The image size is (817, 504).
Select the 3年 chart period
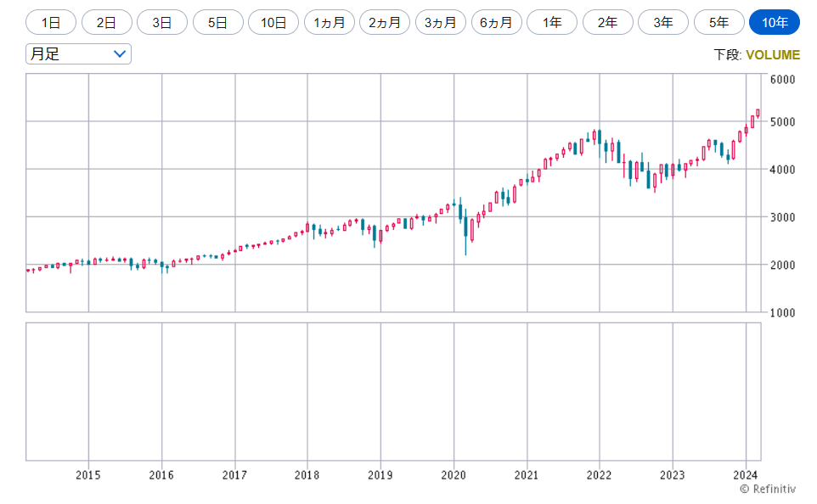(663, 22)
